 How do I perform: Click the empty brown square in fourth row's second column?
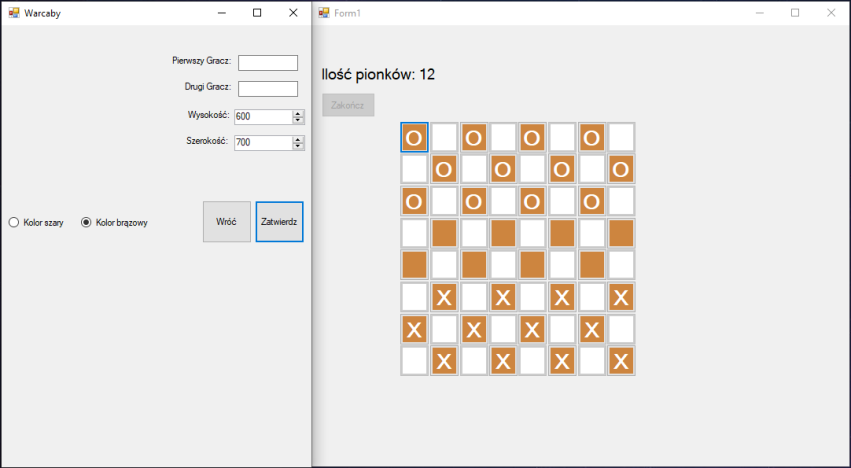click(444, 233)
